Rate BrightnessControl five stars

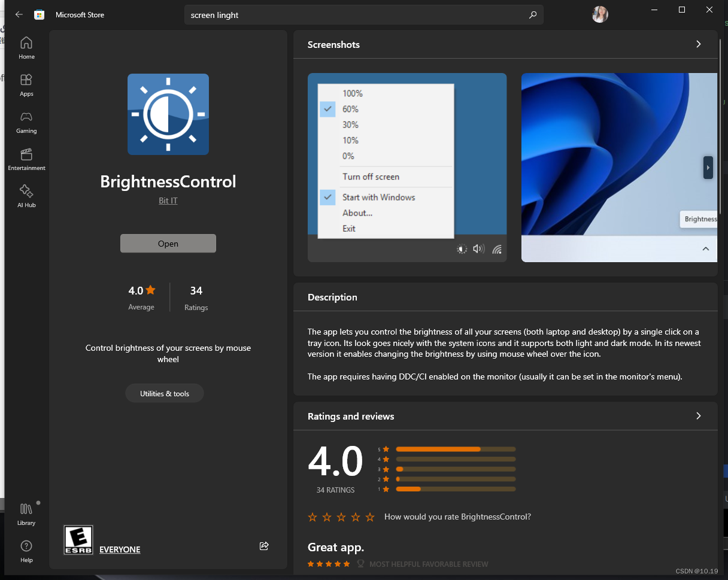pyautogui.click(x=370, y=517)
